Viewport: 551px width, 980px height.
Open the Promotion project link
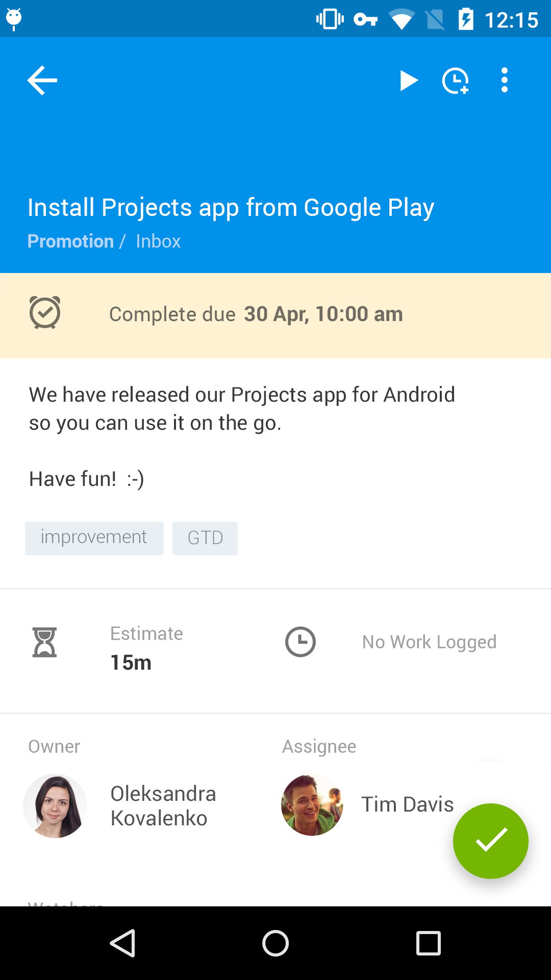(x=70, y=241)
